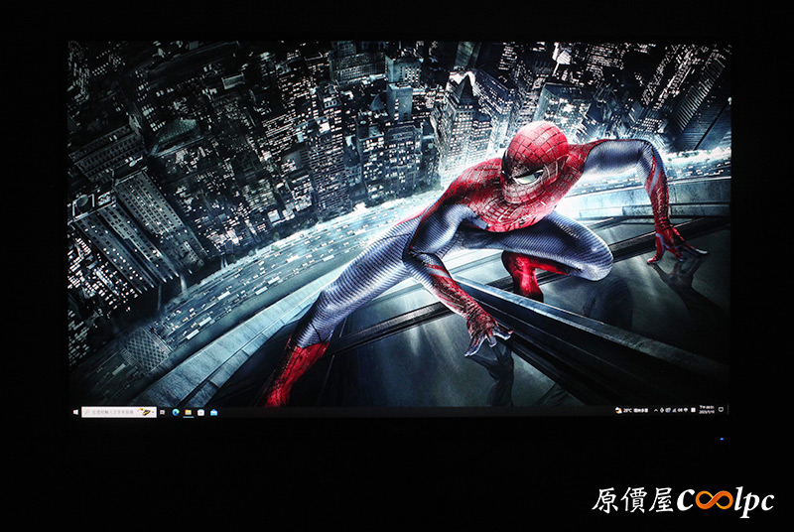Open Microsoft Store from the taskbar

201,412
